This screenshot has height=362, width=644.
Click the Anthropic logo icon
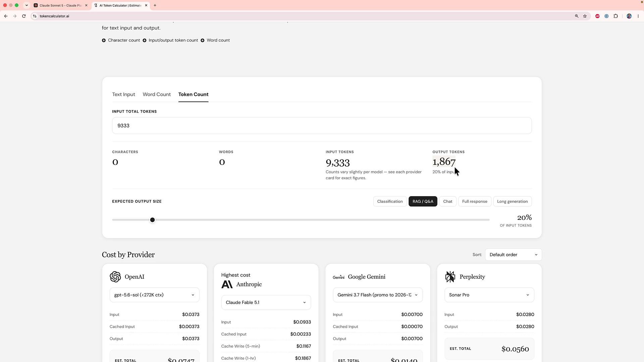227,285
